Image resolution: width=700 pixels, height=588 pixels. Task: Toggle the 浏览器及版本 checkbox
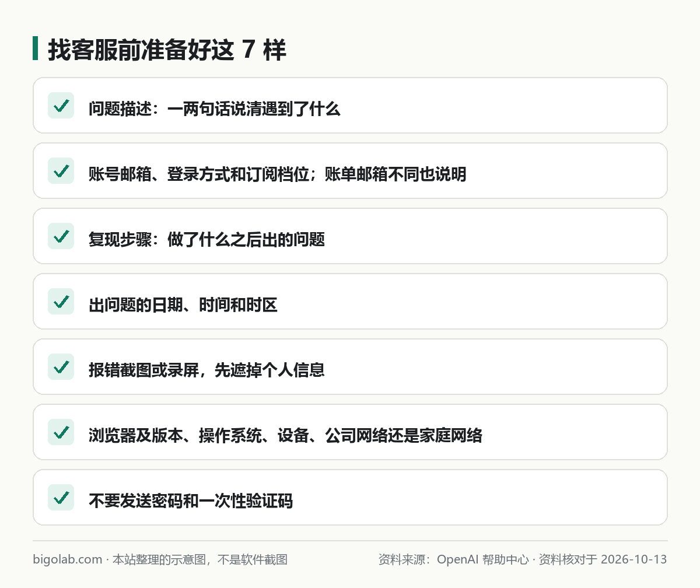tap(61, 432)
